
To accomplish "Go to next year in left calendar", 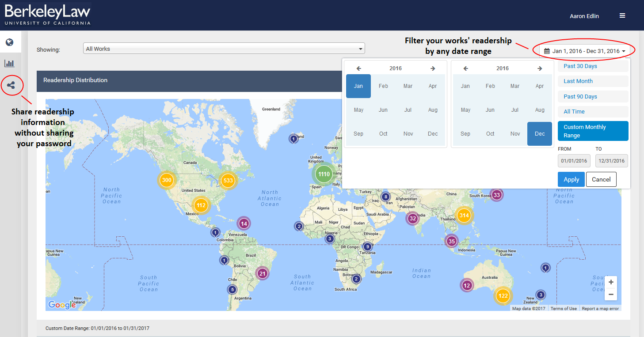I will click(x=433, y=68).
